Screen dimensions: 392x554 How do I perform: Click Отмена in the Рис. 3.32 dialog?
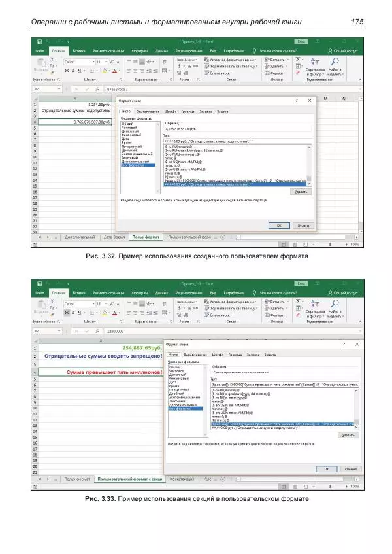coord(303,226)
